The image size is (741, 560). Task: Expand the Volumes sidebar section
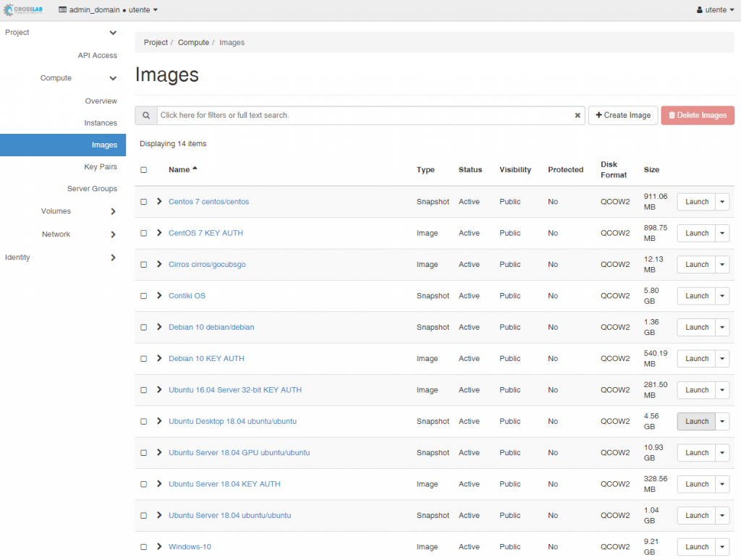coord(113,211)
